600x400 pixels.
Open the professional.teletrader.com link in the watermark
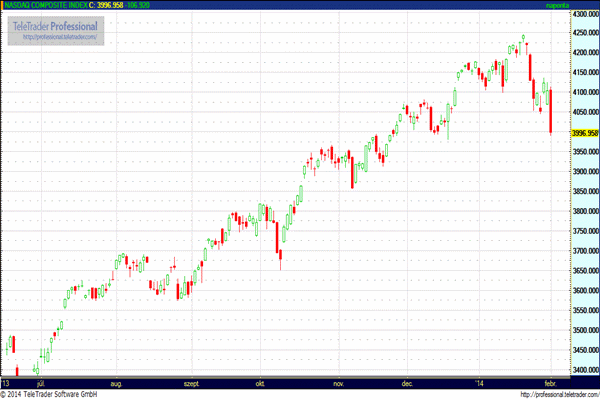[x=60, y=37]
